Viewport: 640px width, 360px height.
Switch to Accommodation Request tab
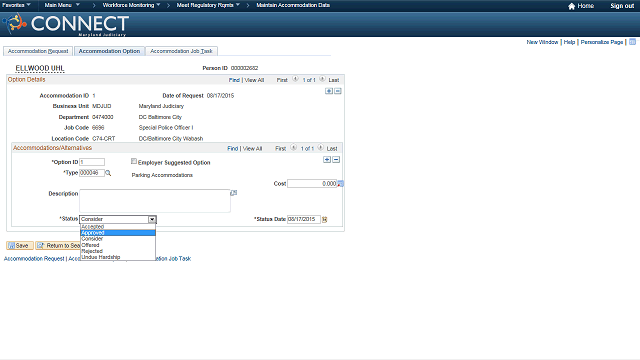click(x=38, y=51)
